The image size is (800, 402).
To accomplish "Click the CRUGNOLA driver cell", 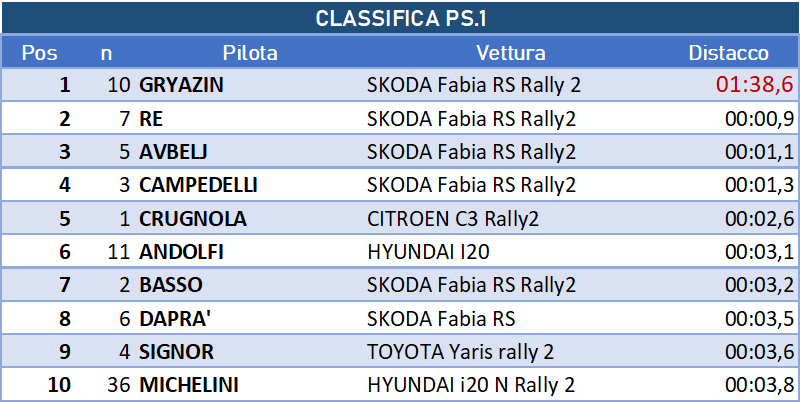I will pos(193,218).
